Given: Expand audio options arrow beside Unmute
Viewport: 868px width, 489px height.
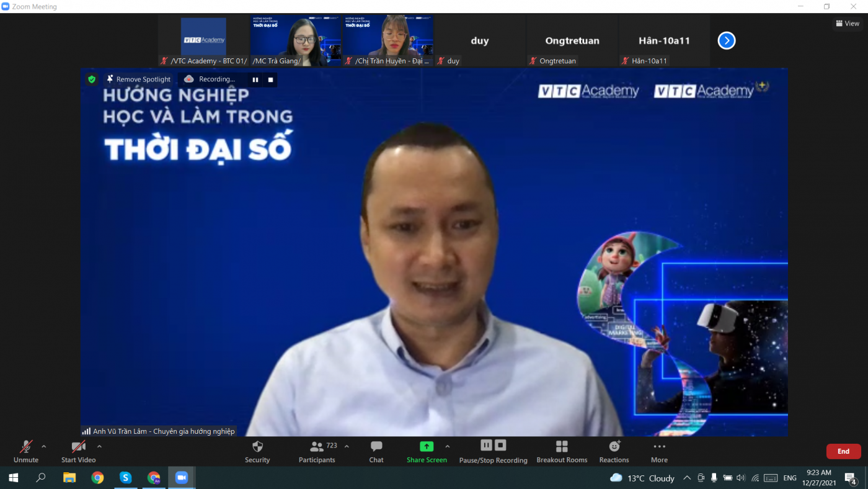Looking at the screenshot, I should click(x=43, y=446).
